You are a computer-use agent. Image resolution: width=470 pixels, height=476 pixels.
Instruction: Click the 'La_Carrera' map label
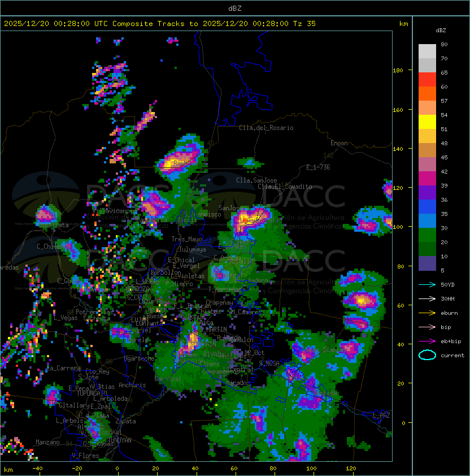64,368
